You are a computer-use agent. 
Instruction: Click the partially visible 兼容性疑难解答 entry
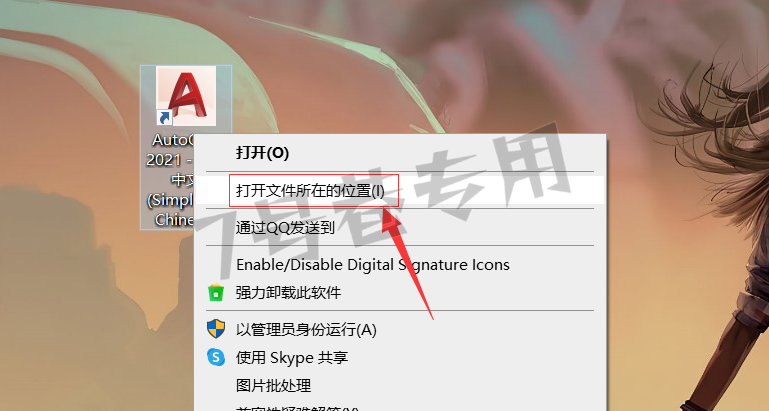(x=297, y=408)
